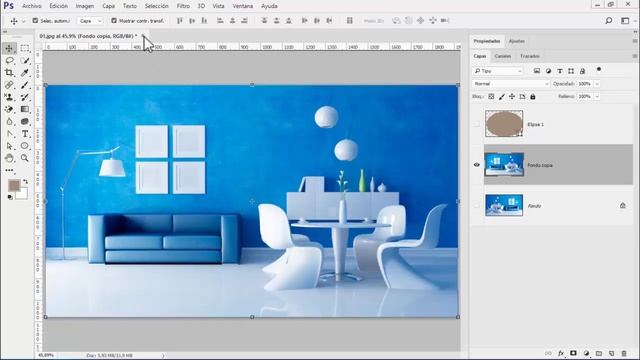Image resolution: width=640 pixels, height=360 pixels.
Task: Toggle smart object layer filter
Action: click(x=582, y=71)
